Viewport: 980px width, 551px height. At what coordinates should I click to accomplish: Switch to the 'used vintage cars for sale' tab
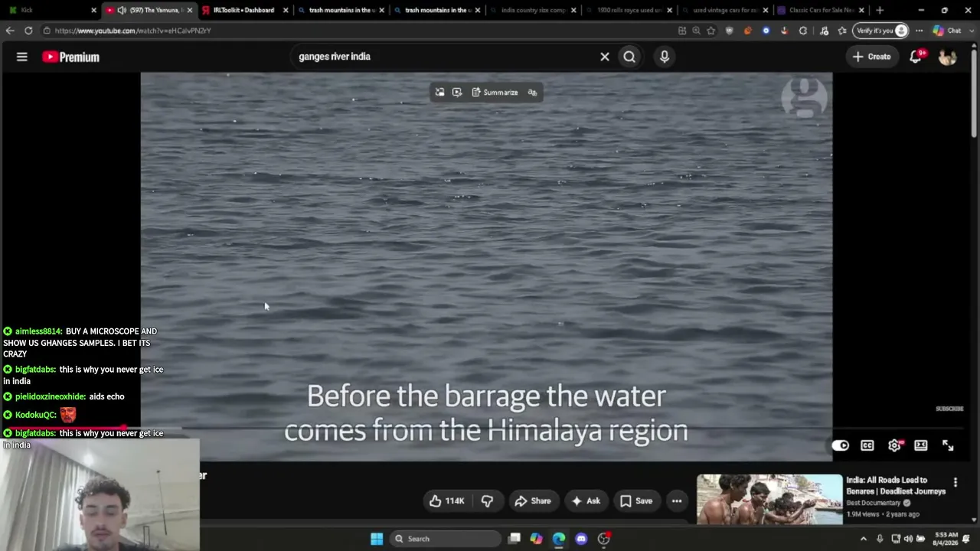[724, 10]
